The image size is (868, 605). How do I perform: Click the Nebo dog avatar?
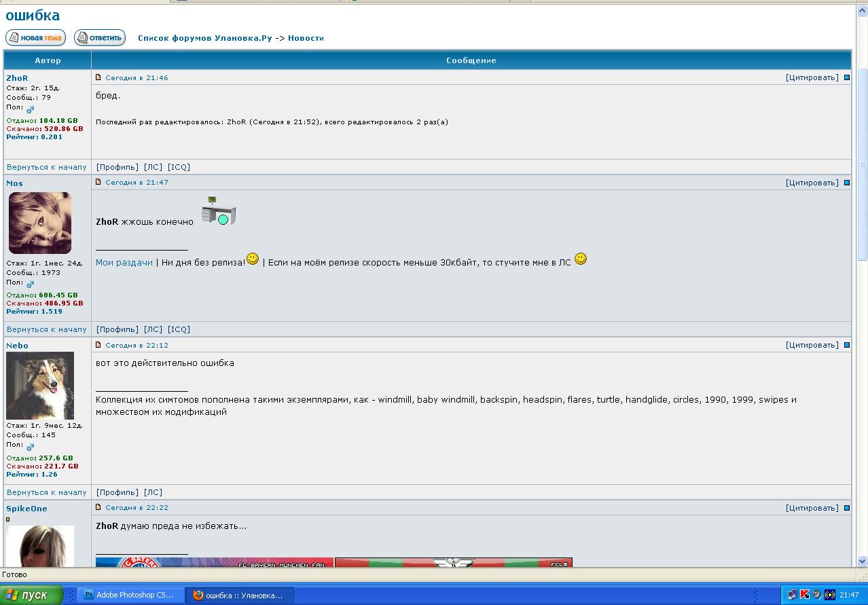point(40,386)
